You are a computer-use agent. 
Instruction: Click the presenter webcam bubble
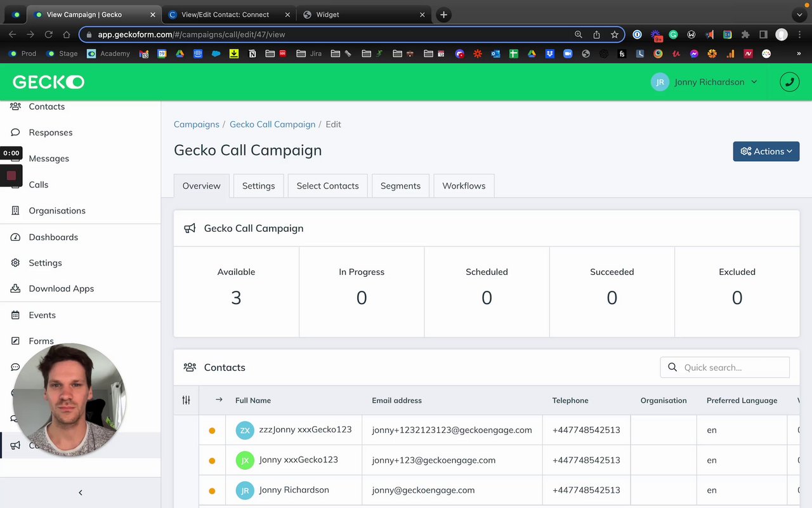tap(69, 400)
